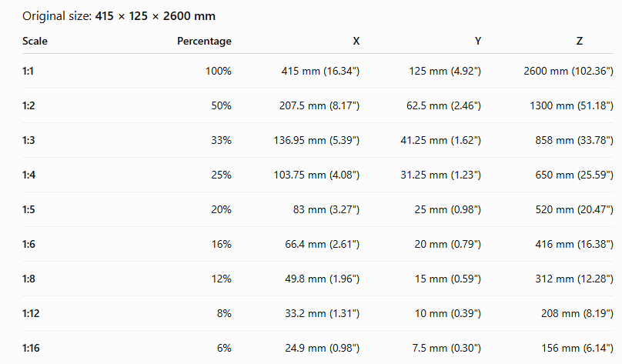The width and height of the screenshot is (622, 364).
Task: Click the 50% percentage cell
Action: point(221,105)
